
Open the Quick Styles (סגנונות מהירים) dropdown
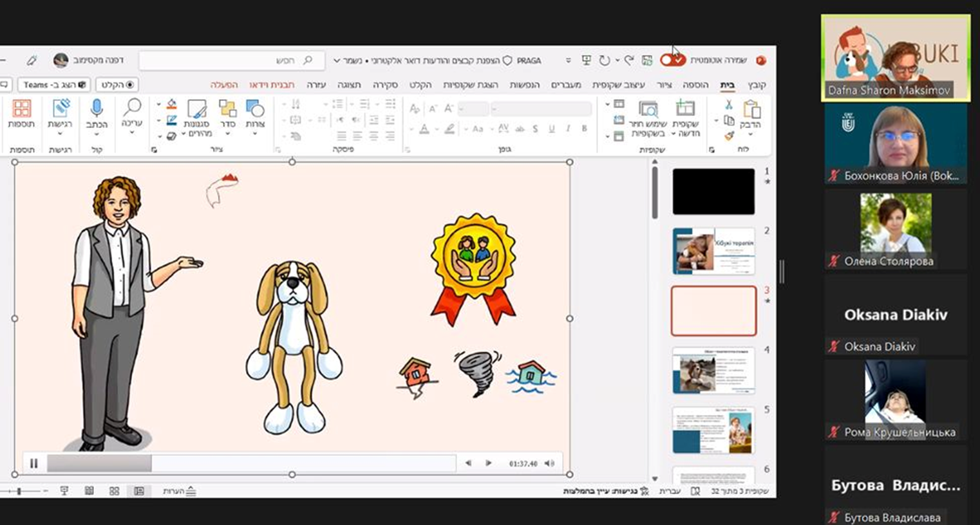tap(196, 117)
